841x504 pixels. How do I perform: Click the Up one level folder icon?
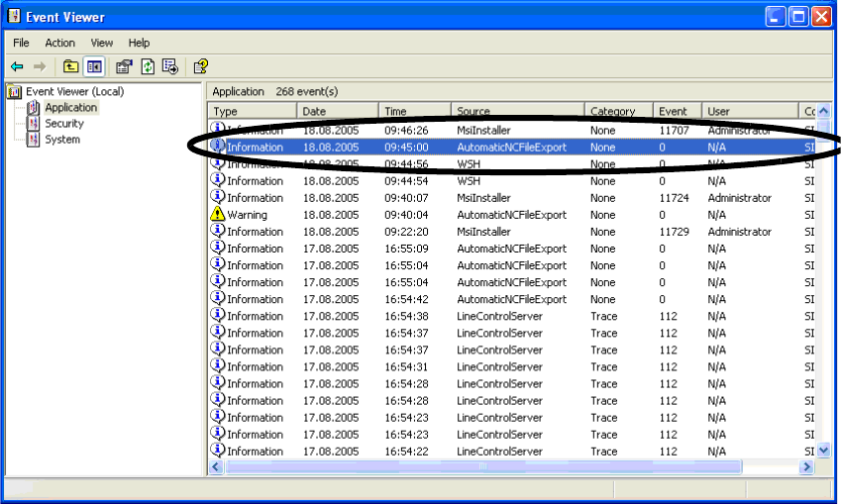click(x=70, y=67)
